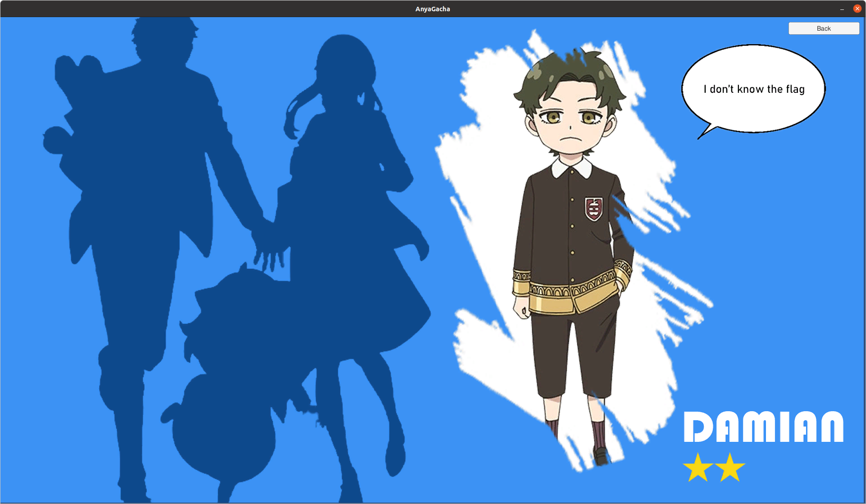Click the DAMIAN character name text
Viewport: 866px width, 504px height.
tap(763, 427)
